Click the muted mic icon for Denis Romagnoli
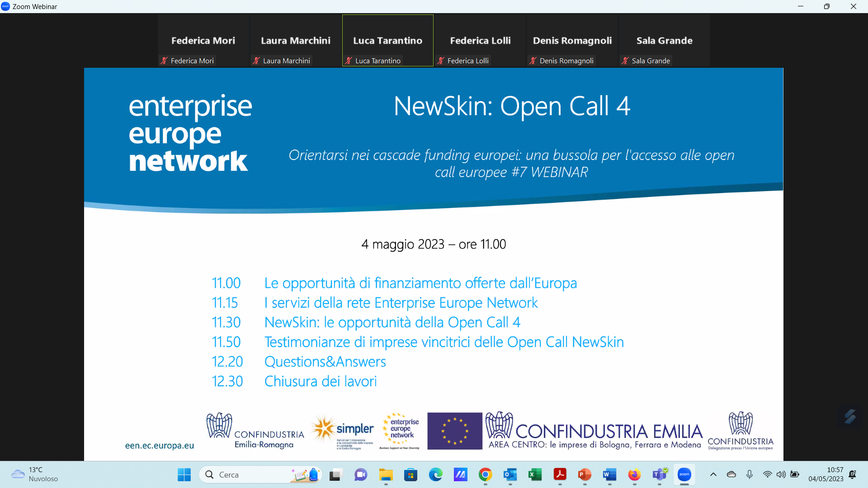 point(533,61)
